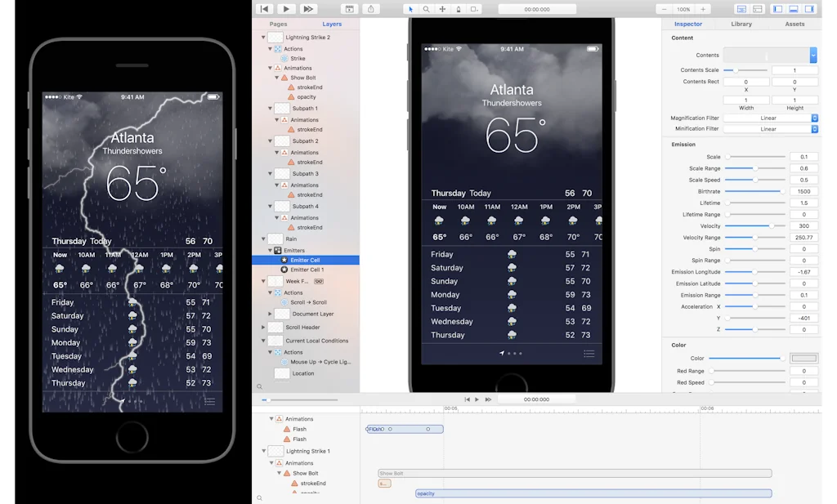This screenshot has width=837, height=504.
Task: Switch to the Pages tab in the sidebar
Action: tap(280, 24)
